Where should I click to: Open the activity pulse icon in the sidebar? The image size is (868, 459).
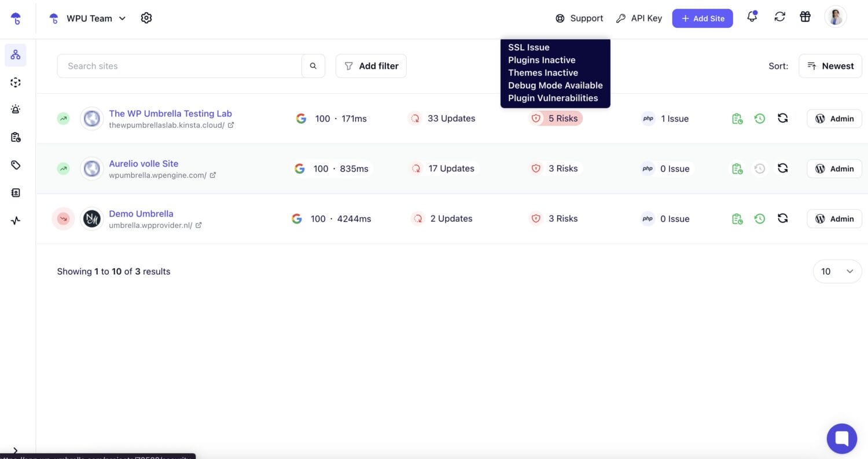pyautogui.click(x=16, y=221)
